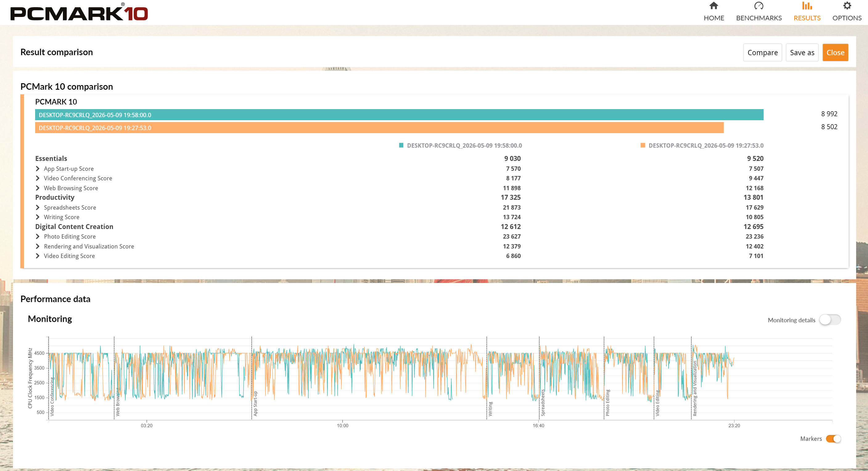Click the Video Conferencing score 8 177
The height and width of the screenshot is (471, 868).
coord(513,178)
